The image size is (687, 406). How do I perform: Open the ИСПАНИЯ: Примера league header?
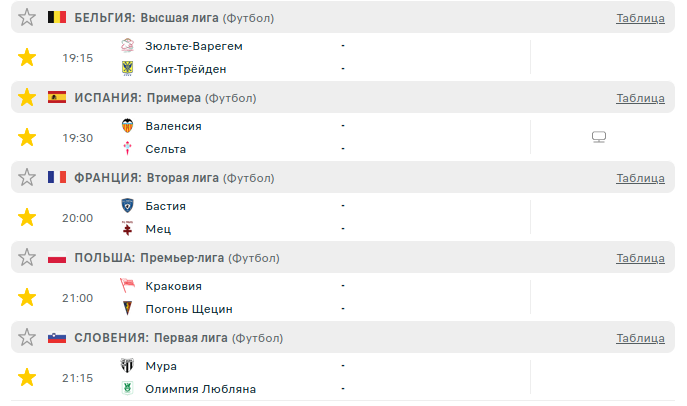[138, 98]
